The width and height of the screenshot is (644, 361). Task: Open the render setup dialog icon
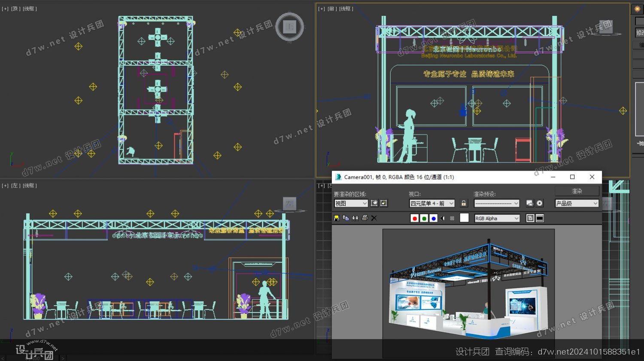pos(530,203)
